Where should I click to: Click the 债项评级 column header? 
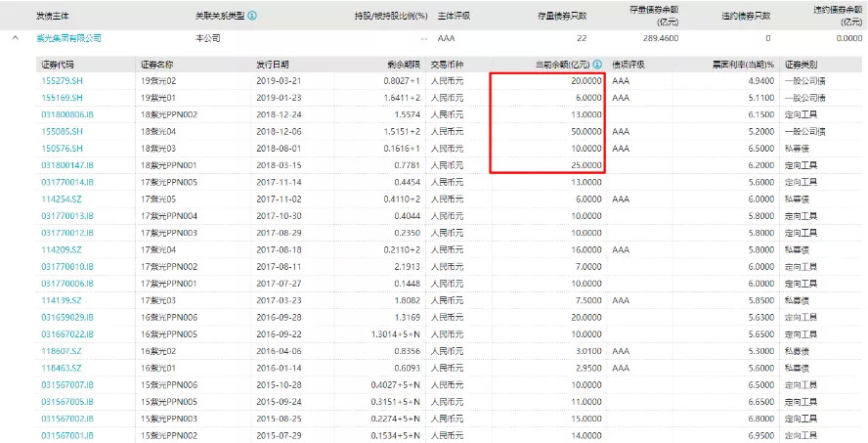point(629,64)
